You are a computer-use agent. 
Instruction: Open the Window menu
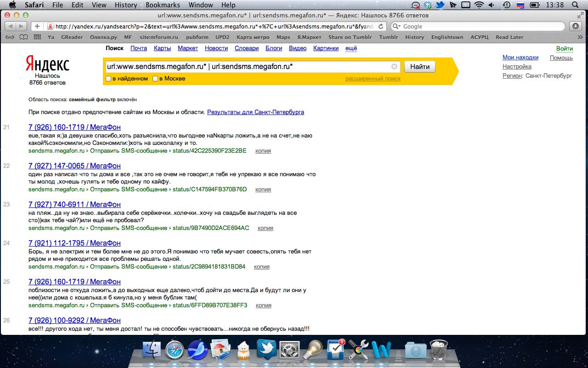coord(200,5)
